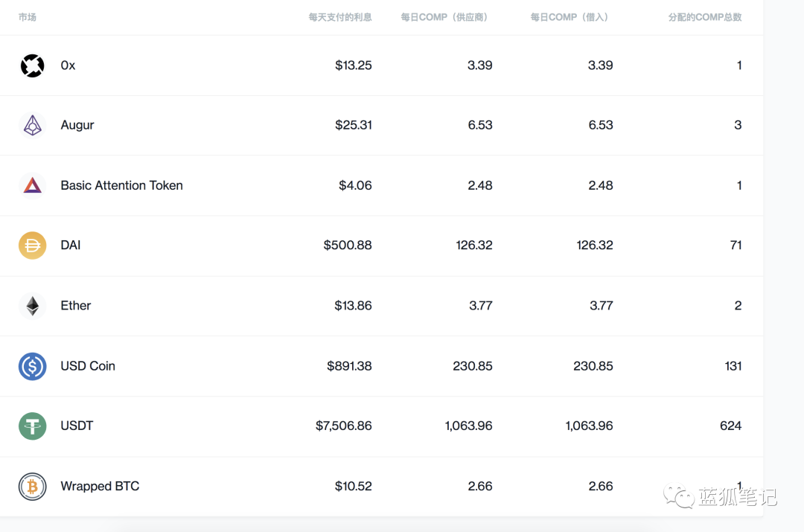Click USDT daily interest $7,506.86

point(343,426)
